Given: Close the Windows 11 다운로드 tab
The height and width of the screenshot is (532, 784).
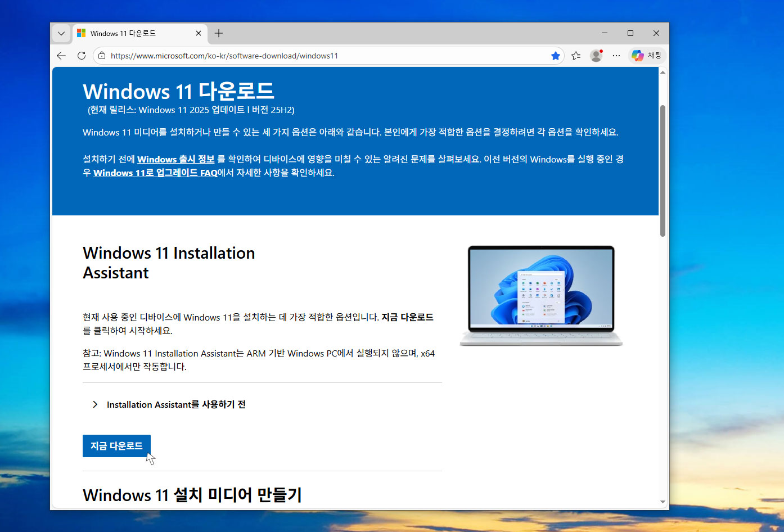Looking at the screenshot, I should point(199,33).
